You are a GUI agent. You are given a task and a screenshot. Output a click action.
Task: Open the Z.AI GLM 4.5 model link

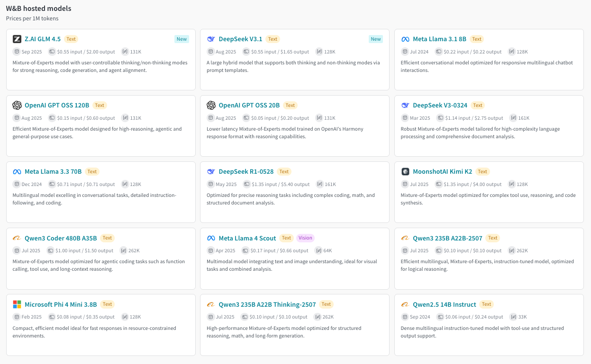pyautogui.click(x=43, y=39)
